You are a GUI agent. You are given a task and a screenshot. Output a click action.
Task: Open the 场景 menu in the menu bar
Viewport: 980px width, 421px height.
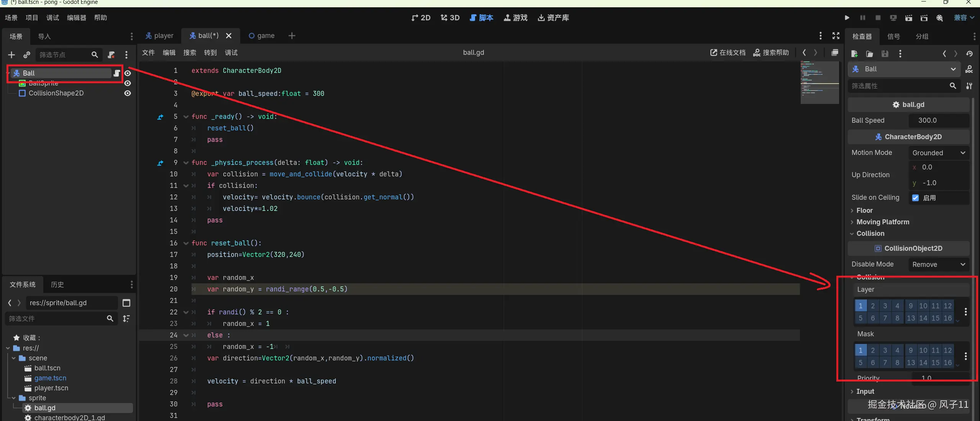pos(11,18)
